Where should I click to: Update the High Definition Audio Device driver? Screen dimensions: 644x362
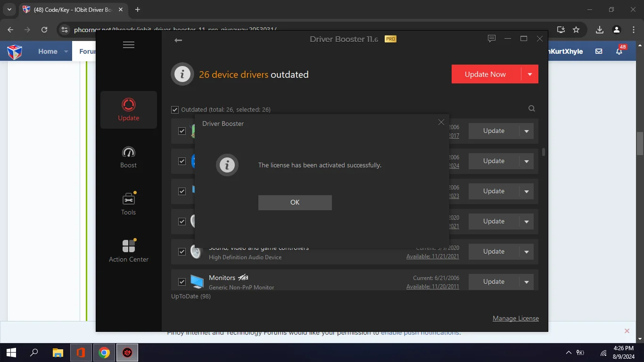[494, 252]
